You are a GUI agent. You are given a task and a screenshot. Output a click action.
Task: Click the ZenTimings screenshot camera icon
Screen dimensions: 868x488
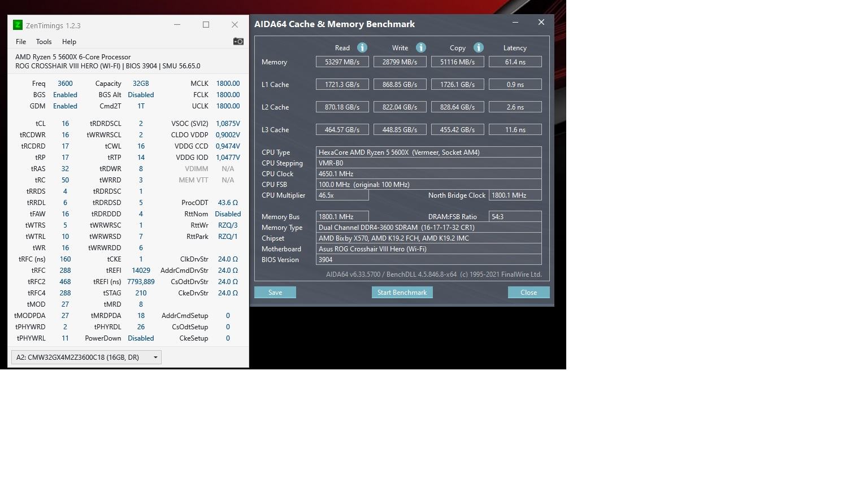pyautogui.click(x=238, y=41)
